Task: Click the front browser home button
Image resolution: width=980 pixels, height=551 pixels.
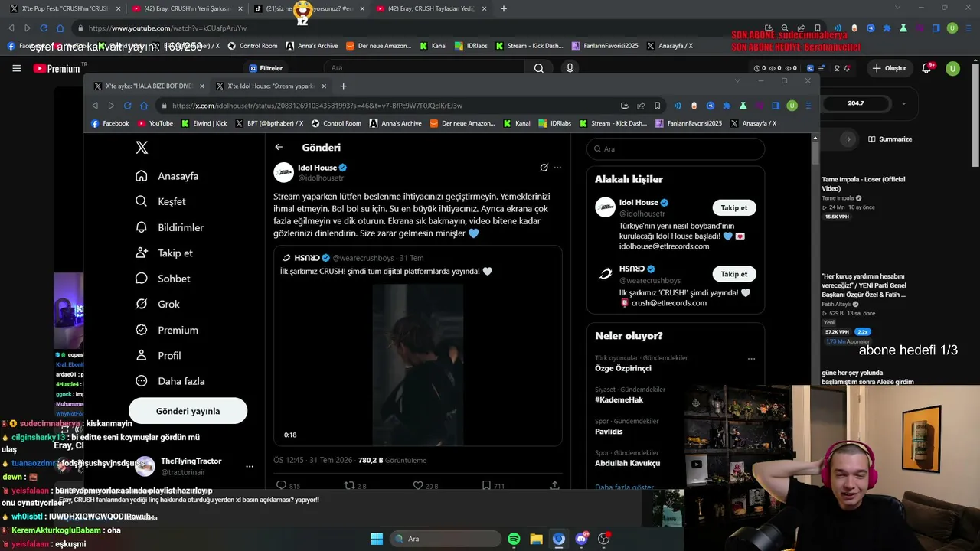Action: pyautogui.click(x=144, y=106)
